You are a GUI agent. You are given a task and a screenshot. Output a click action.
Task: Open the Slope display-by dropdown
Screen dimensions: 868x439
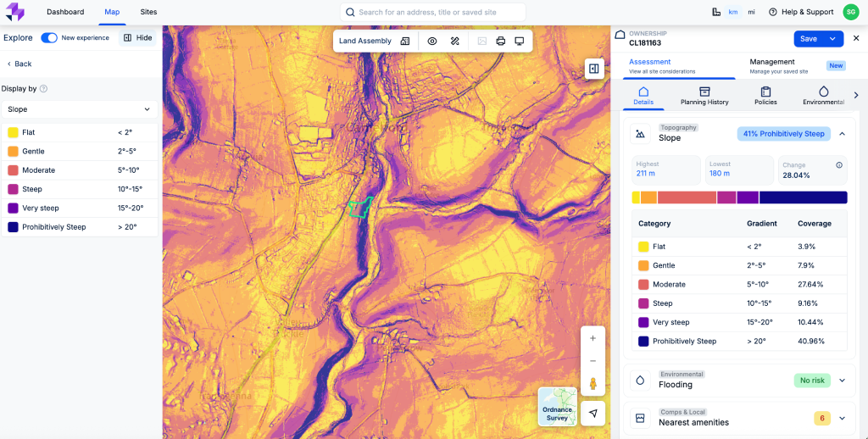click(79, 109)
